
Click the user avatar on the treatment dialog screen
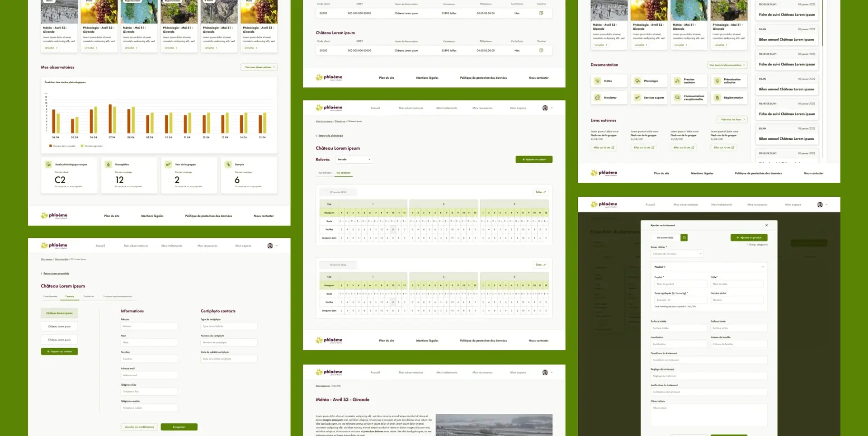tap(820, 204)
